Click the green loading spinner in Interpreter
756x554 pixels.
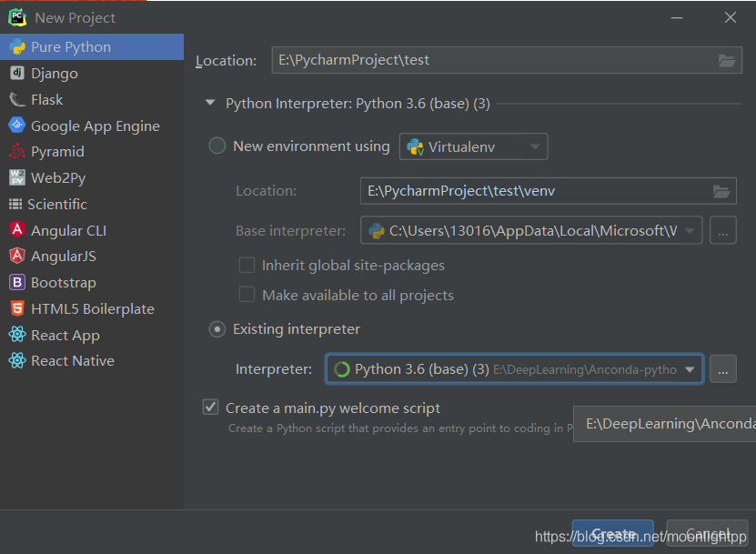(x=341, y=369)
